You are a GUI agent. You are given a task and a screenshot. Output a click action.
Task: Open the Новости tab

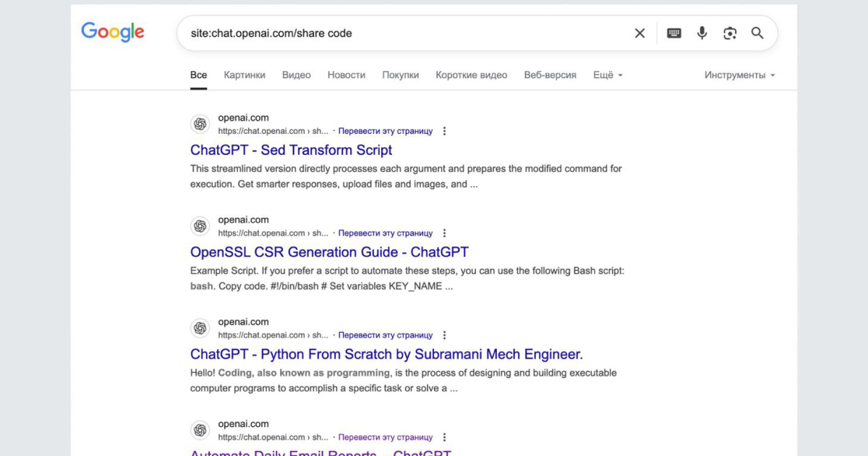pos(346,75)
